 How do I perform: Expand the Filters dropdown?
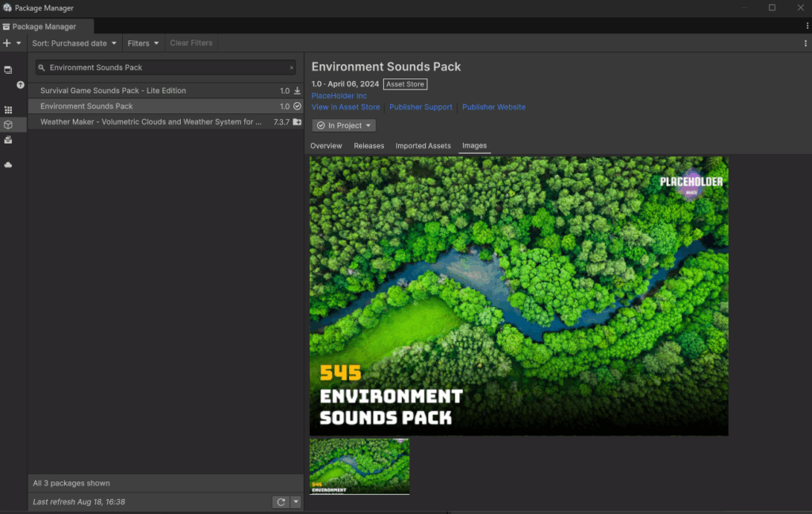tap(143, 43)
